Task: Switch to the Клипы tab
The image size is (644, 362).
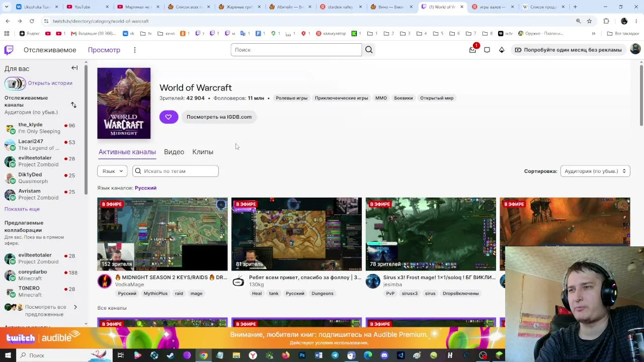Action: click(203, 152)
